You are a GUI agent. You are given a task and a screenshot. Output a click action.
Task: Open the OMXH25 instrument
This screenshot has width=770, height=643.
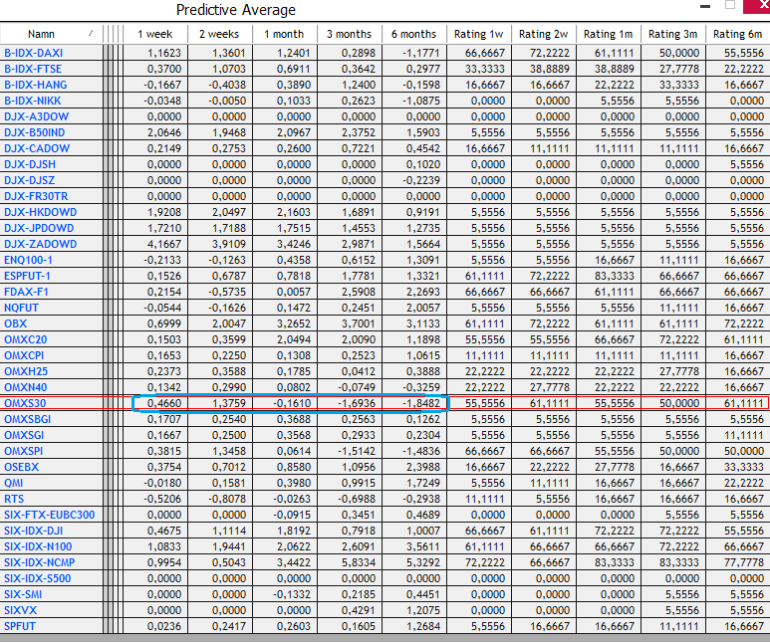point(26,371)
